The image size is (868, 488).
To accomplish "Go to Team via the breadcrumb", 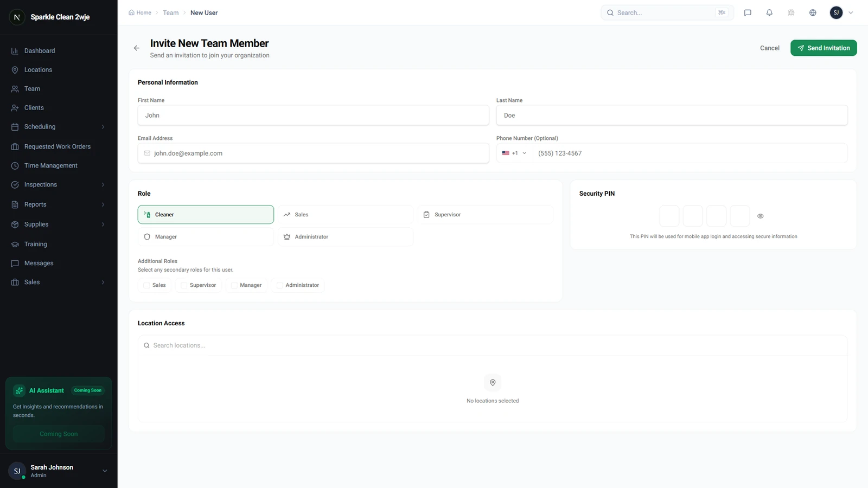I will [x=171, y=12].
